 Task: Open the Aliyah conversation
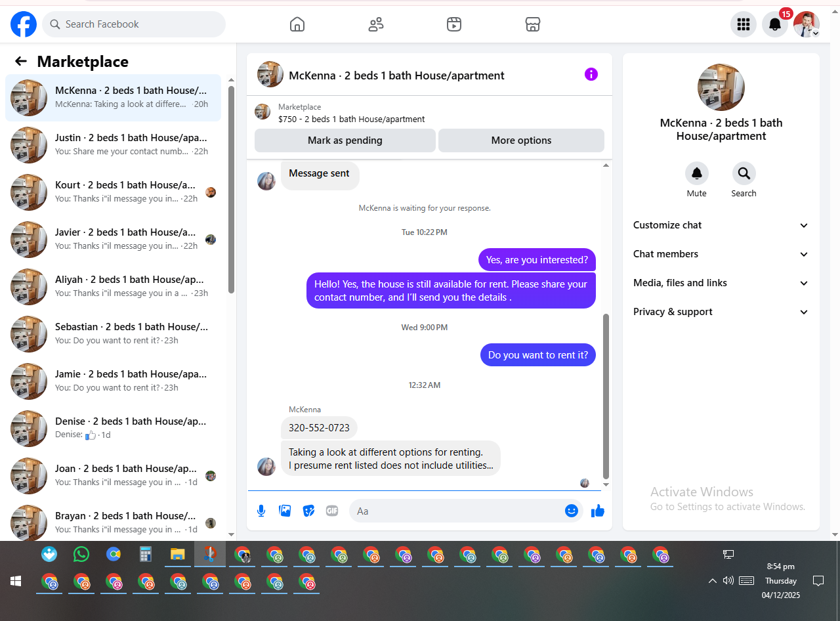(x=113, y=287)
